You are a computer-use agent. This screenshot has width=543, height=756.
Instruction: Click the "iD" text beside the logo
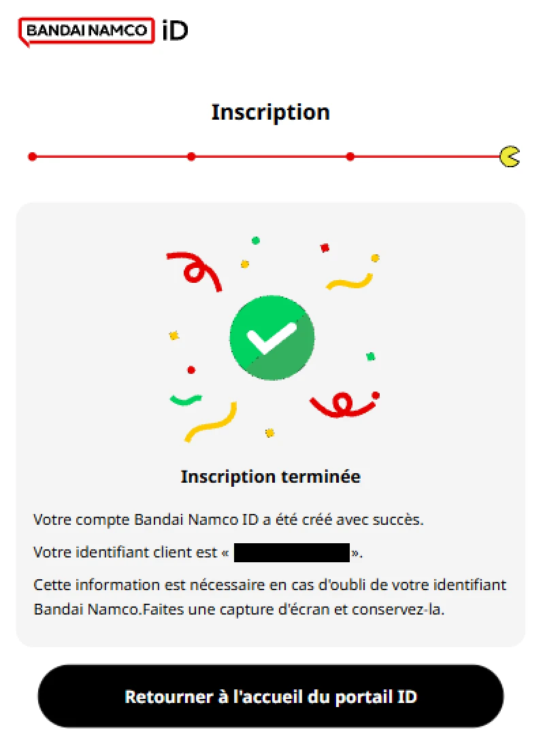pyautogui.click(x=175, y=31)
